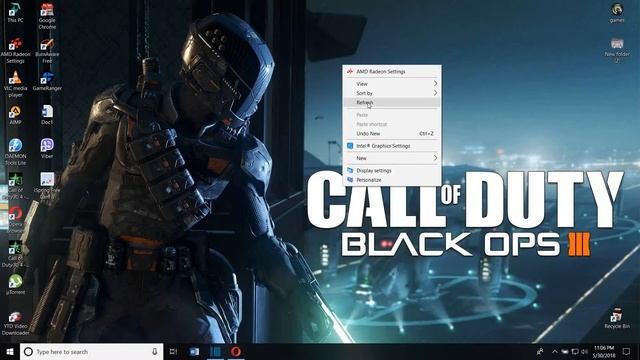This screenshot has height=360, width=640.
Task: Select the BurnAware Free desktop shortcut
Action: click(47, 50)
